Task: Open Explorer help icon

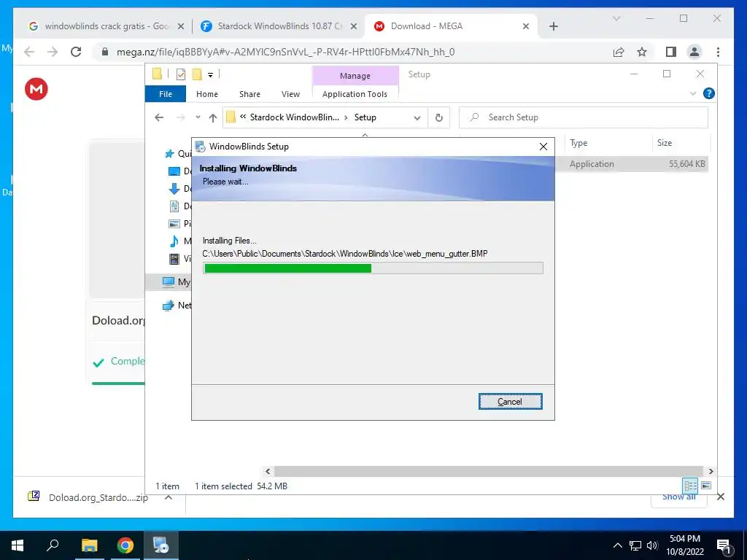Action: tap(708, 94)
